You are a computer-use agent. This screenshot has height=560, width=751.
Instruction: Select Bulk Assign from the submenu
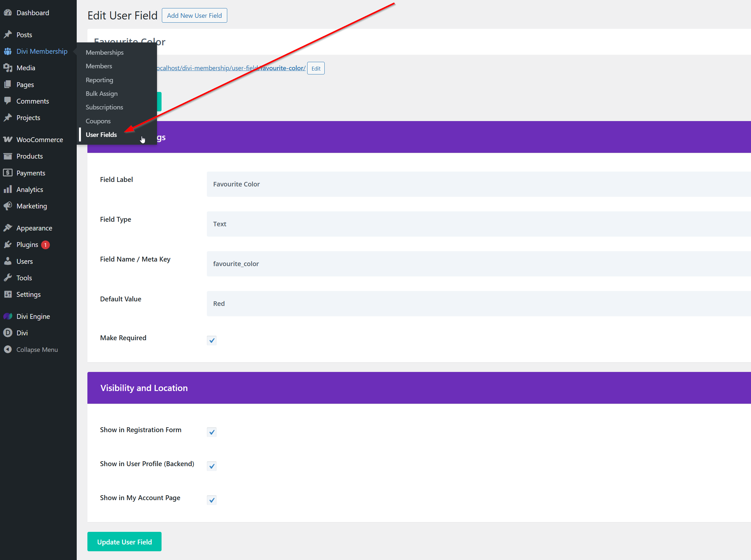pyautogui.click(x=101, y=94)
